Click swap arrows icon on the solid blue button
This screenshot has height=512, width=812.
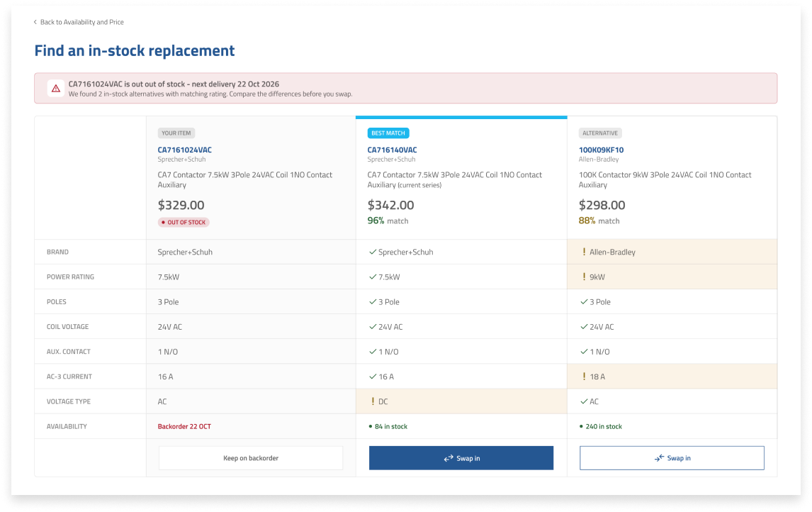[x=449, y=459]
